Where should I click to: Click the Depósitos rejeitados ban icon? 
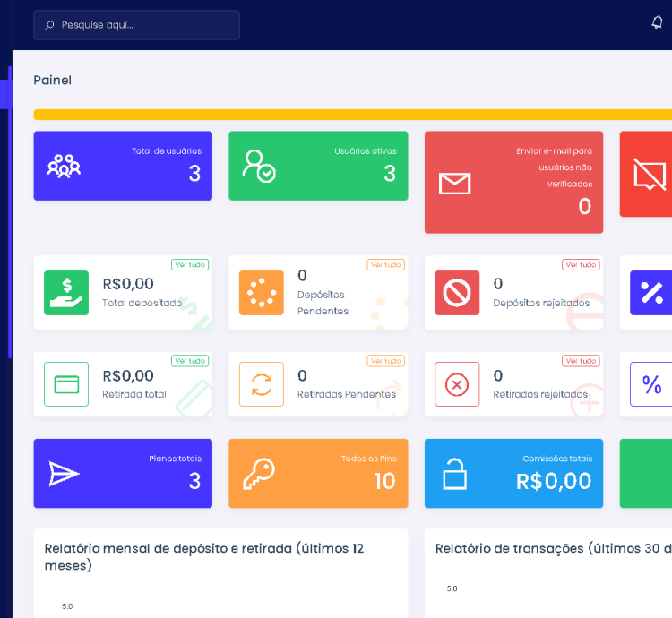coord(457,293)
